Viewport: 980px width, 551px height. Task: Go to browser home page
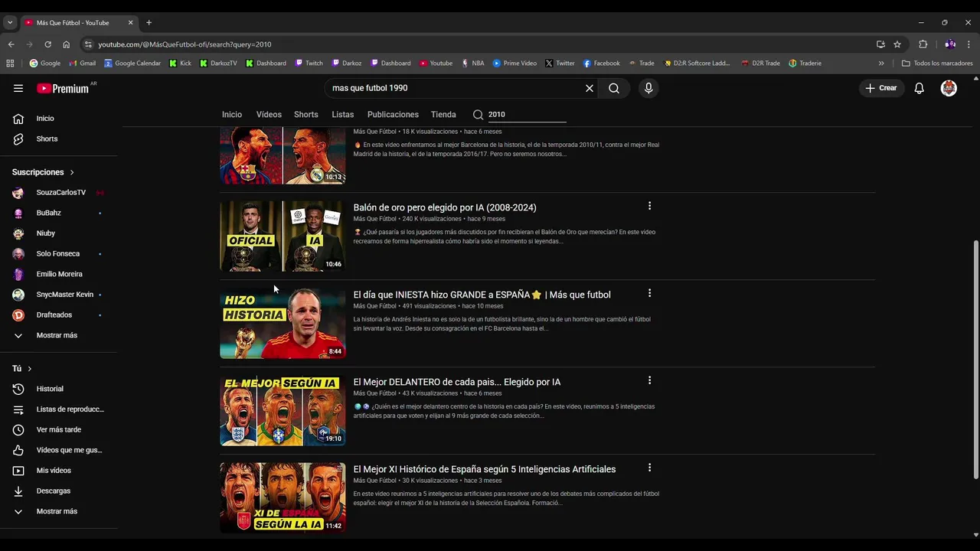coord(66,44)
